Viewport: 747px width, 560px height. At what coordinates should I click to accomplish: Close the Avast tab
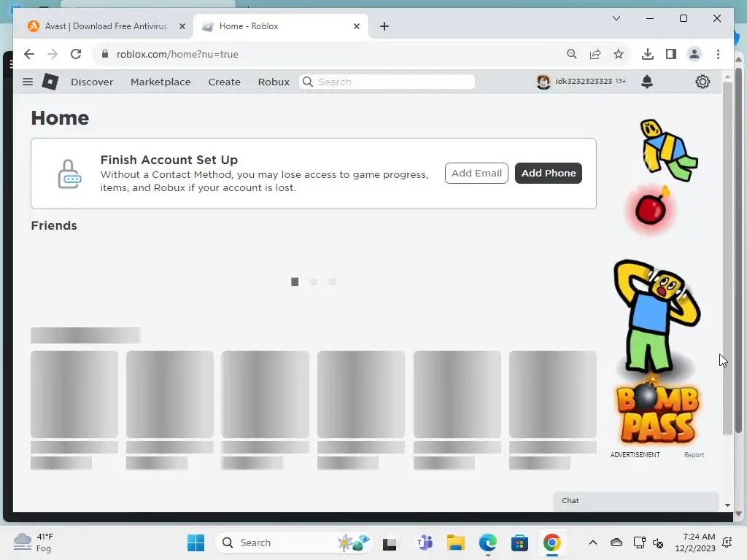click(x=182, y=26)
